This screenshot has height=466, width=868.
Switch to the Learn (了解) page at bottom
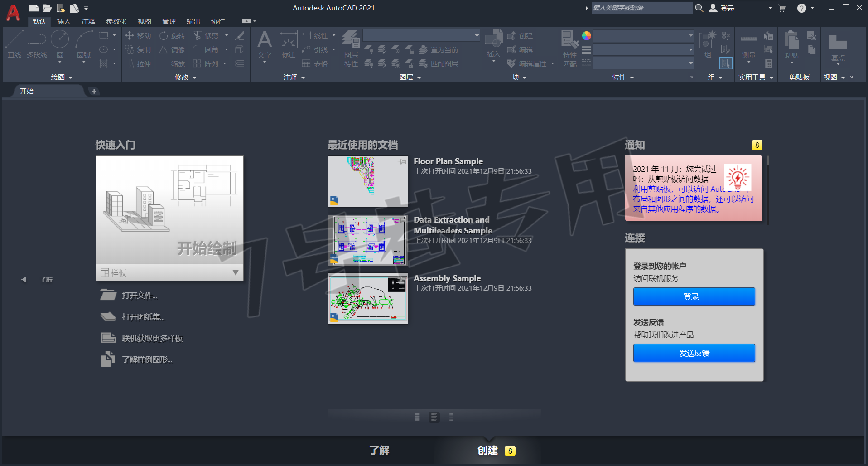tap(379, 450)
